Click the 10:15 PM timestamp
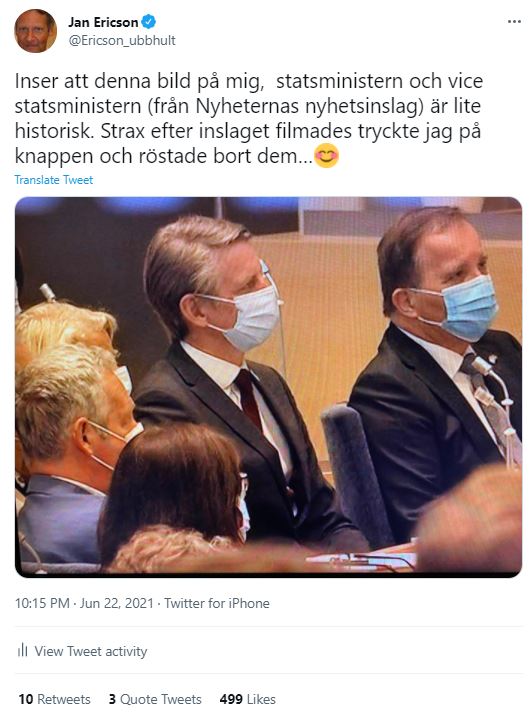531x718 pixels. [42, 603]
